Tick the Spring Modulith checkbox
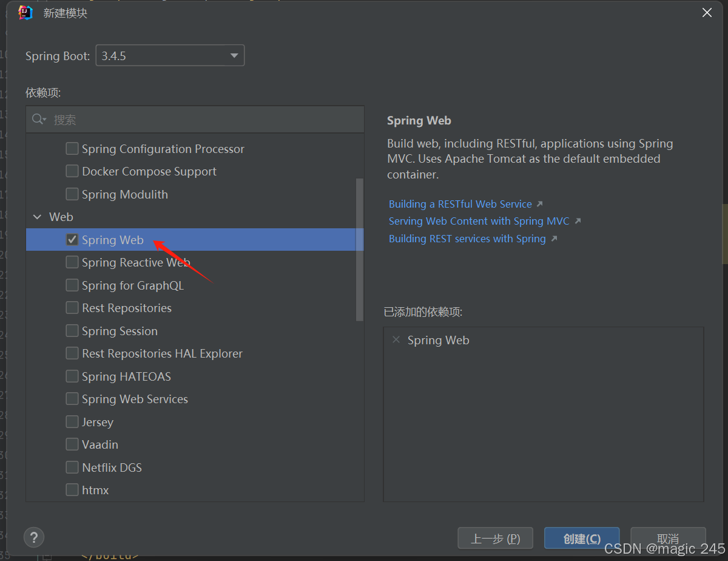Viewport: 728px width, 561px height. tap(72, 194)
